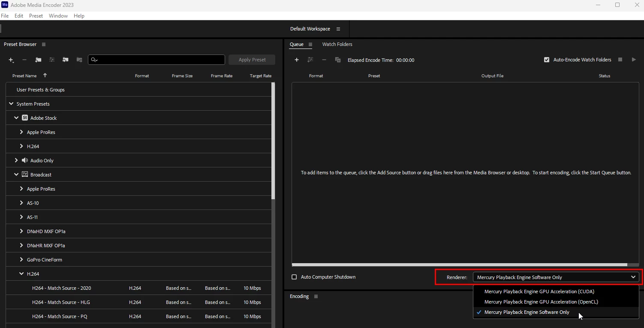Click Target Rate column header
This screenshot has height=328, width=644.
click(x=261, y=76)
